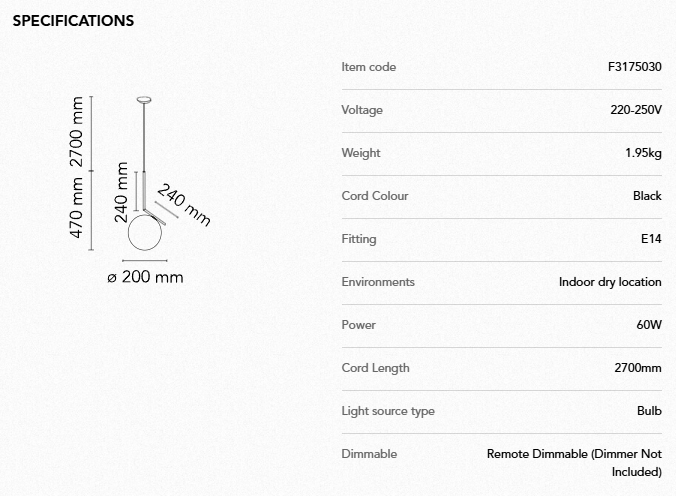
Task: Click the Weight row label
Action: [x=361, y=153]
